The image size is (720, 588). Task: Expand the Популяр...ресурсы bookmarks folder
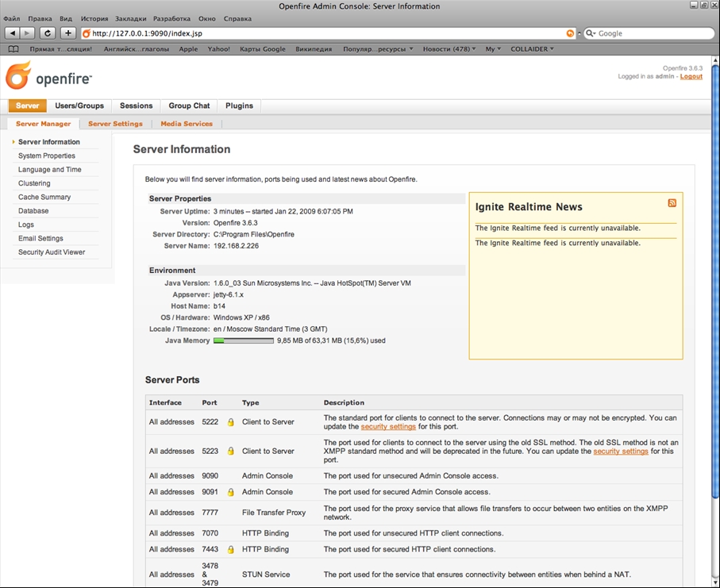tap(378, 49)
